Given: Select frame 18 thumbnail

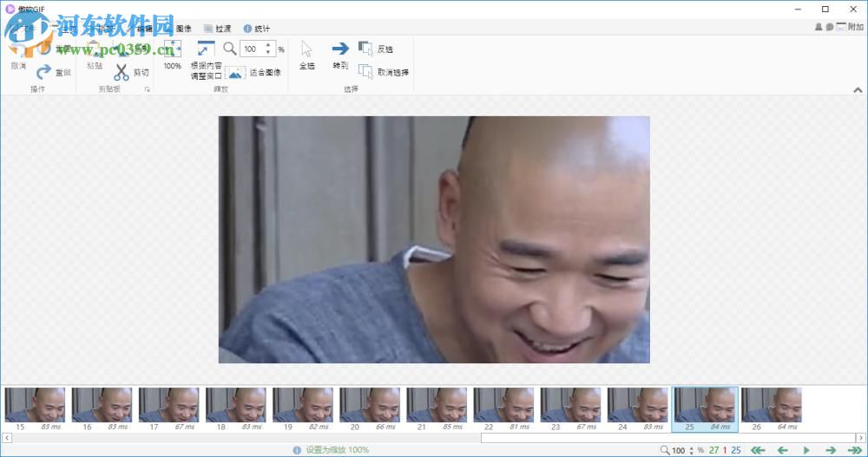Looking at the screenshot, I should (236, 405).
